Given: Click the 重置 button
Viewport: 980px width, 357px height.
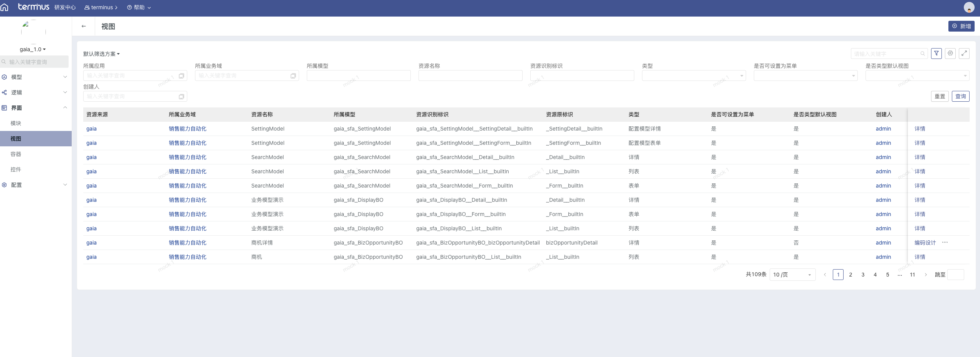Looking at the screenshot, I should 940,96.
